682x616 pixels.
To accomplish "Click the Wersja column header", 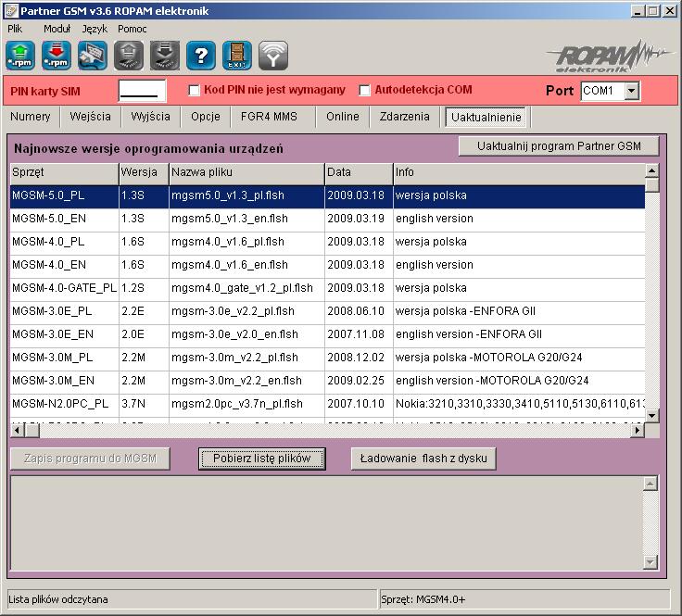I will 144,172.
